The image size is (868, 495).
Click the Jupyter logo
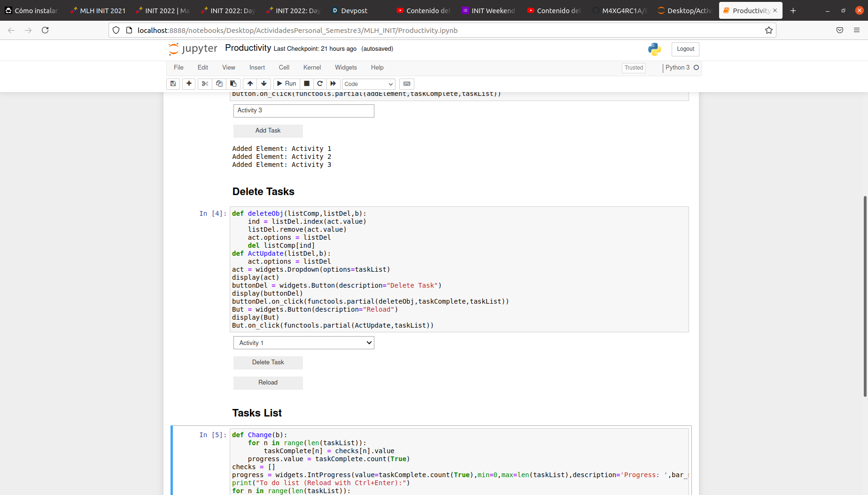(x=193, y=49)
